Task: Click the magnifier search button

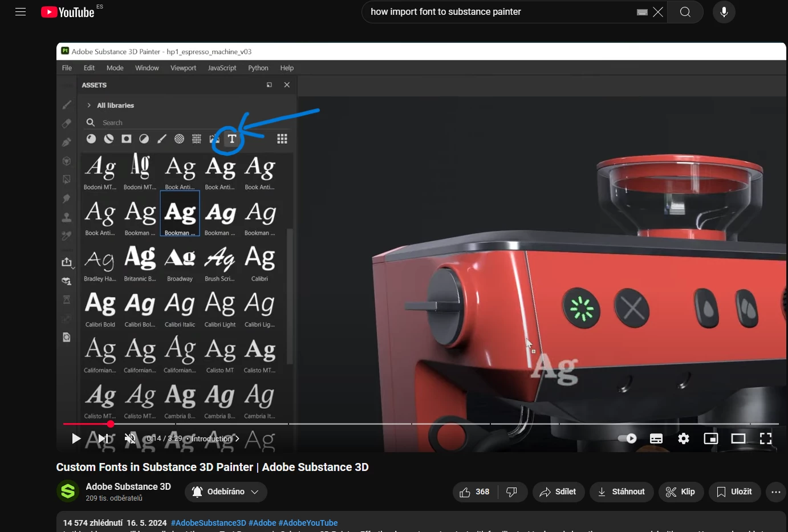Action: (685, 12)
